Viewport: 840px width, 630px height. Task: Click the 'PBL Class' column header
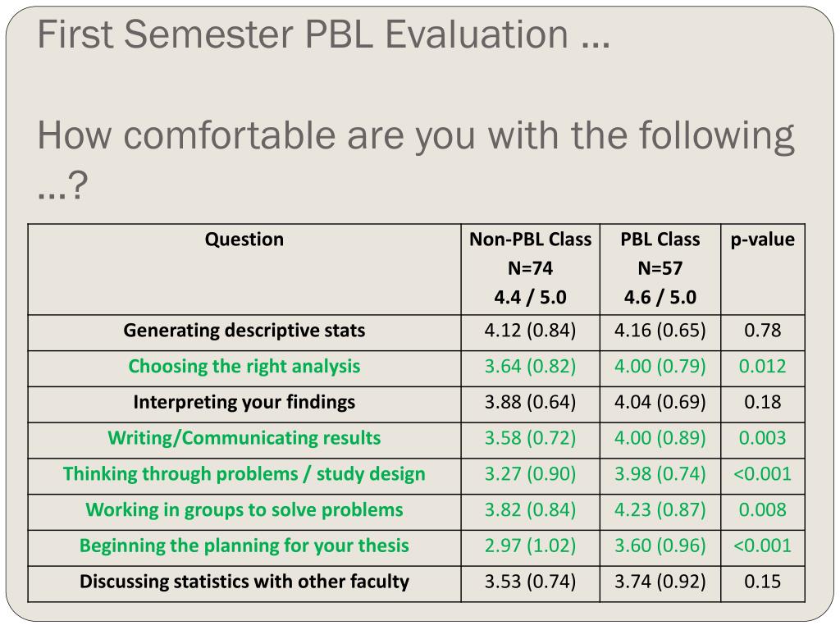pyautogui.click(x=660, y=240)
